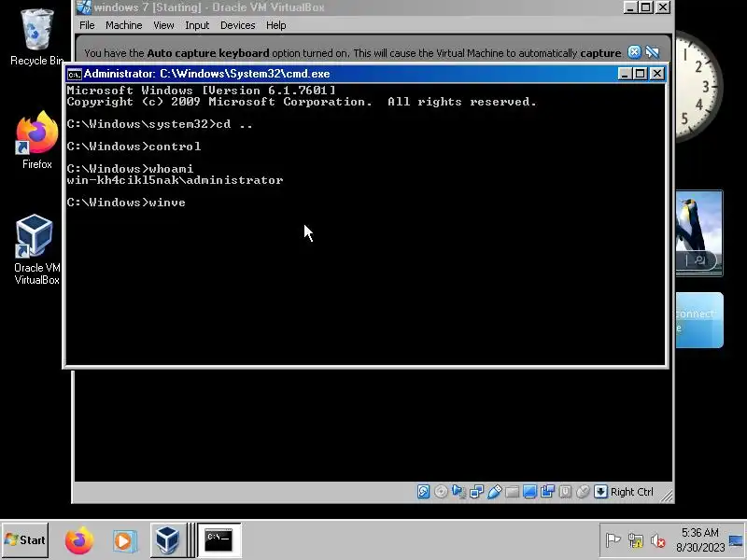Click the display indicator in VirtualBox status bar
747x560 pixels.
(x=529, y=492)
